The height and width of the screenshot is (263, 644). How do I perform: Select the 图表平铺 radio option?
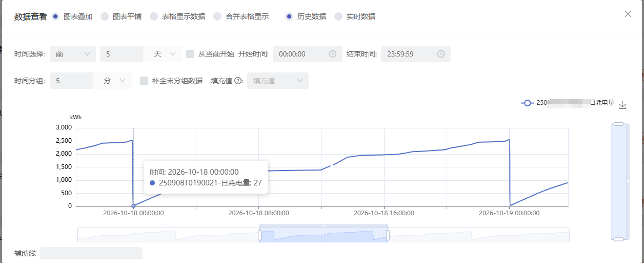pyautogui.click(x=105, y=16)
